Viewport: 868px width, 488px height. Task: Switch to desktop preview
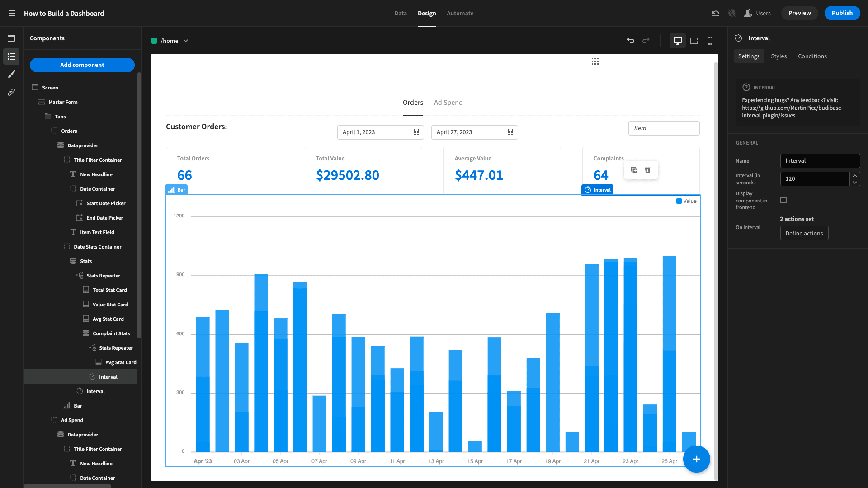point(678,41)
